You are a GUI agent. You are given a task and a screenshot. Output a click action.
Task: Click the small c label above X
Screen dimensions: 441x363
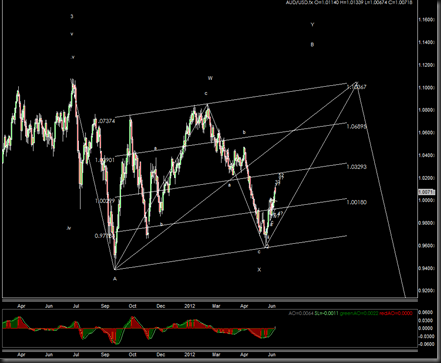[259, 252]
